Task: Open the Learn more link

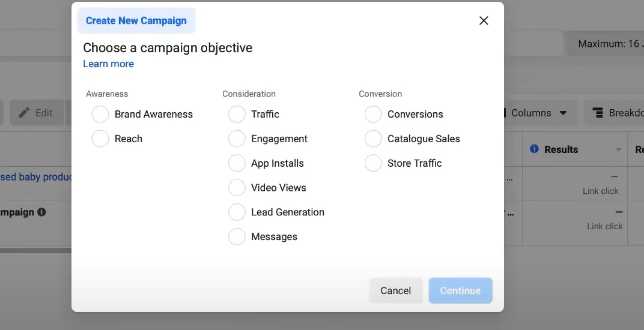Action: (x=108, y=64)
